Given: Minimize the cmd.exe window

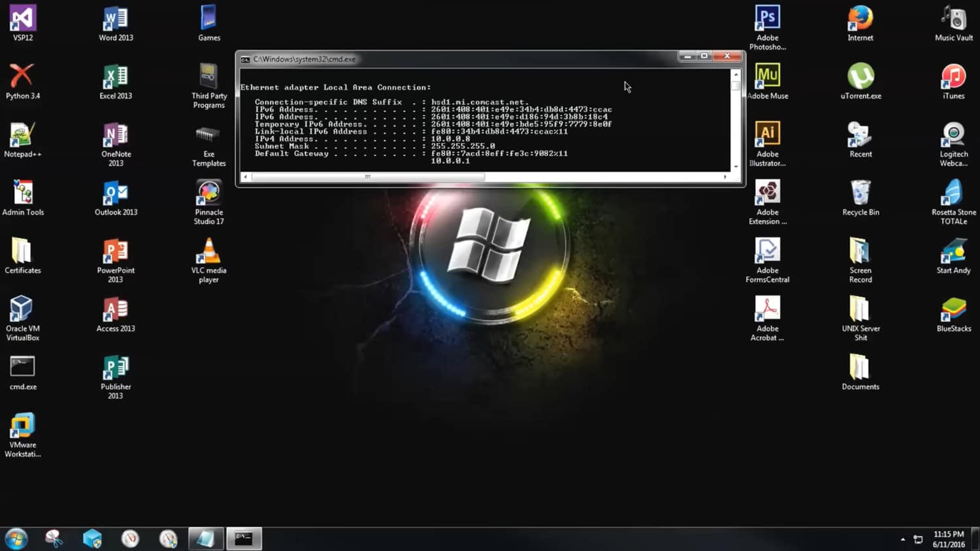Looking at the screenshot, I should click(x=687, y=57).
